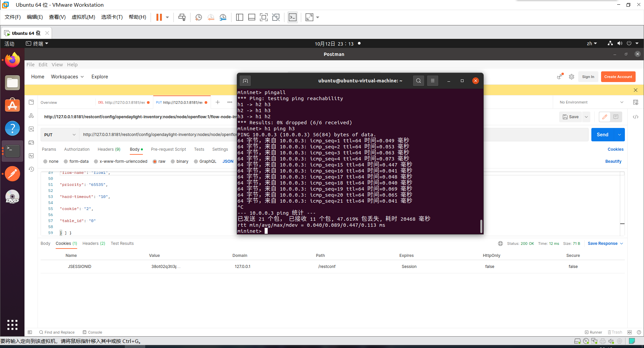Image resolution: width=644 pixels, height=348 pixels.
Task: Launch Ubuntu Software from the dock
Action: click(12, 106)
